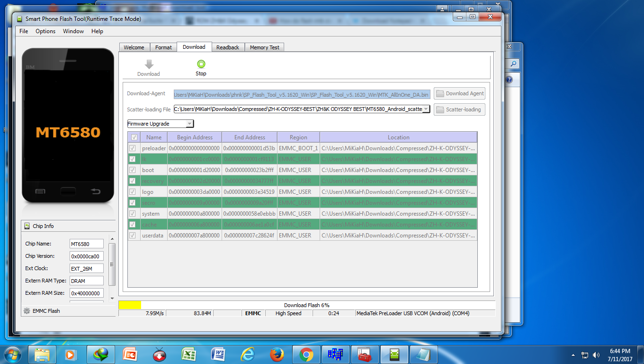Open the Windows Start menu

13,354
